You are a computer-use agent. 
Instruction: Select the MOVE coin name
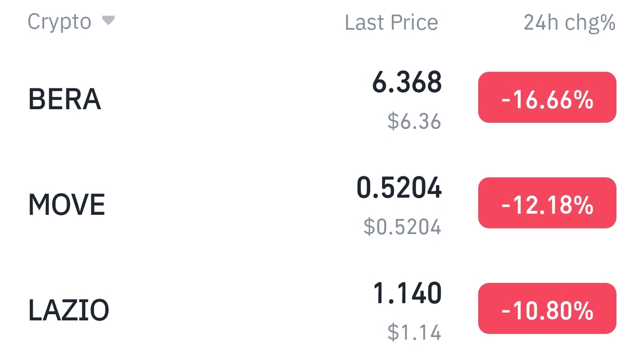pyautogui.click(x=67, y=204)
